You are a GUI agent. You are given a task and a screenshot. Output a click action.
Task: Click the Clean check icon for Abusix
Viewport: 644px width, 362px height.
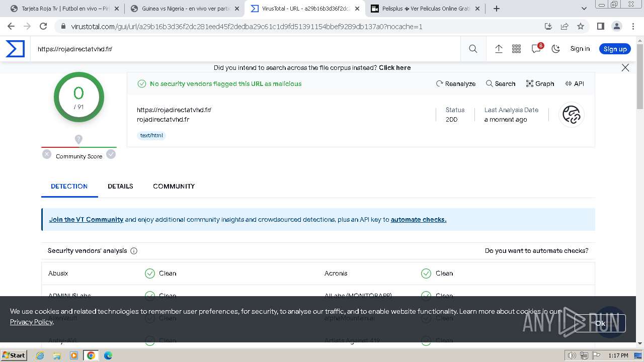point(149,273)
